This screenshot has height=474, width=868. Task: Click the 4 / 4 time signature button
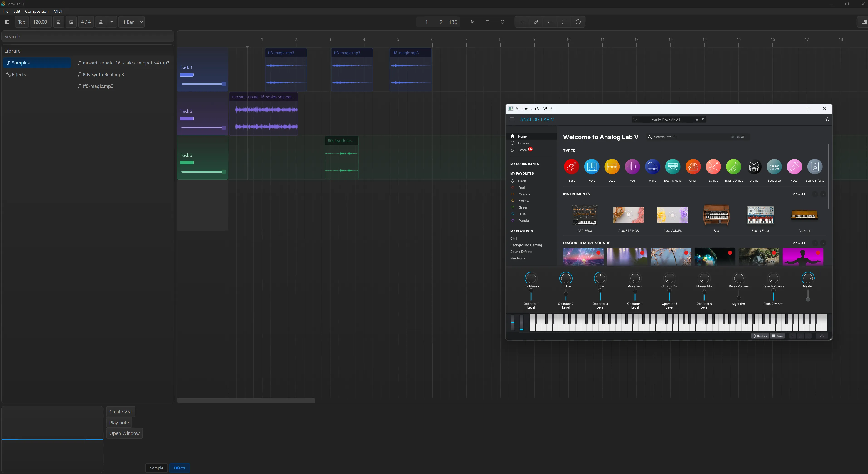[x=86, y=22]
